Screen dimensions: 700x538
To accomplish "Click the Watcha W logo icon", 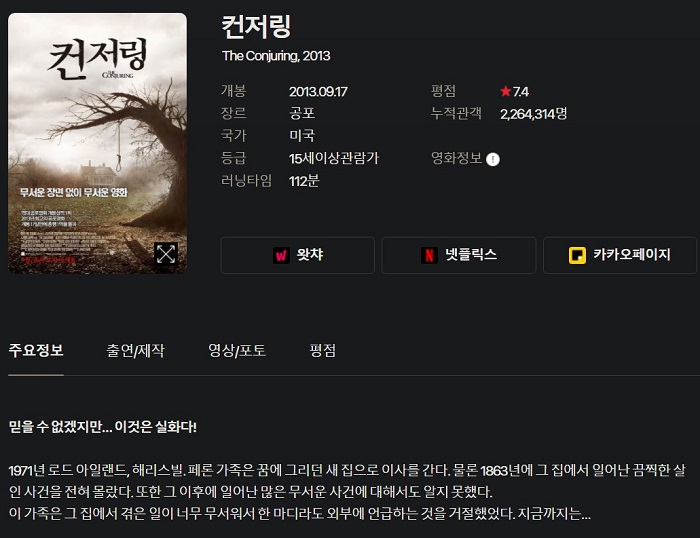I will click(x=281, y=255).
